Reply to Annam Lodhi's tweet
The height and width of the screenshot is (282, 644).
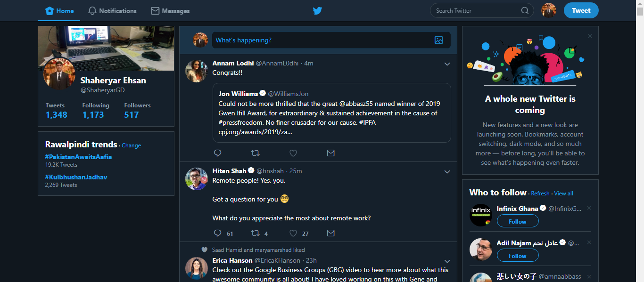tap(217, 153)
